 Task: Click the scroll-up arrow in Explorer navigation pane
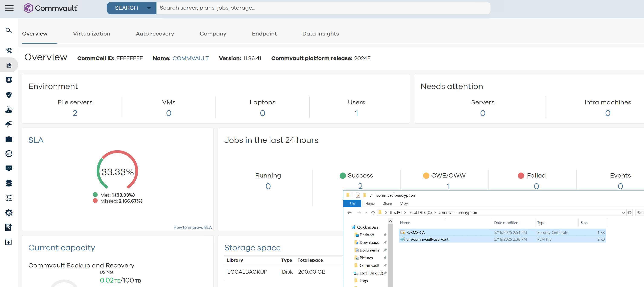[390, 221]
